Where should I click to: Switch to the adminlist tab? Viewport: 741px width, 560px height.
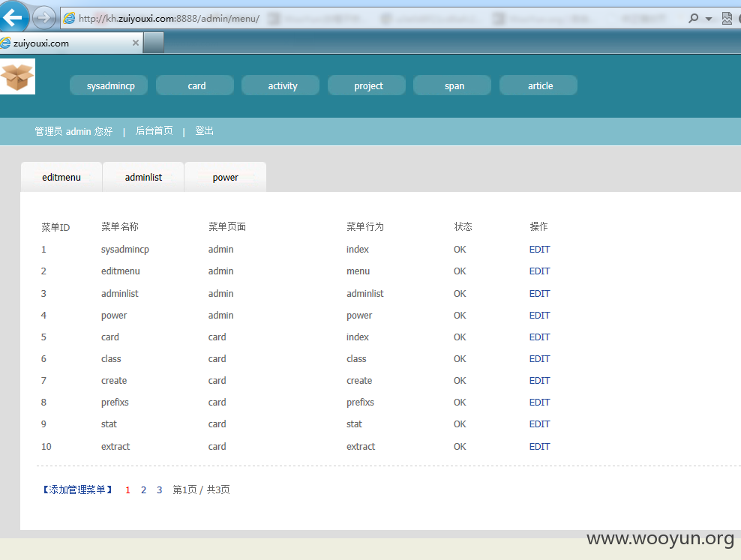coord(143,177)
